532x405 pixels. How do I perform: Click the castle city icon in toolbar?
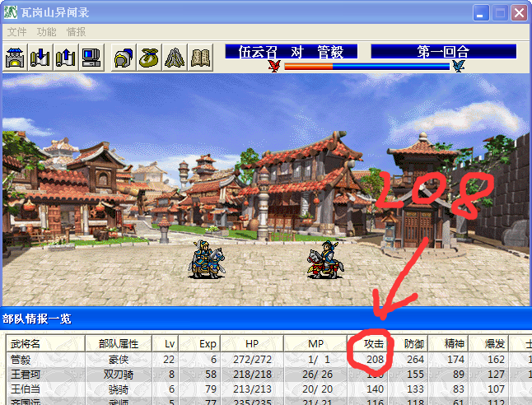[15, 58]
